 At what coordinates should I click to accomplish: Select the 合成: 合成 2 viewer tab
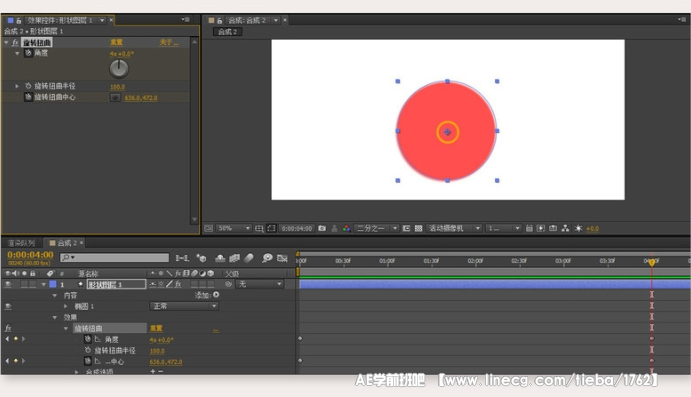click(x=247, y=20)
